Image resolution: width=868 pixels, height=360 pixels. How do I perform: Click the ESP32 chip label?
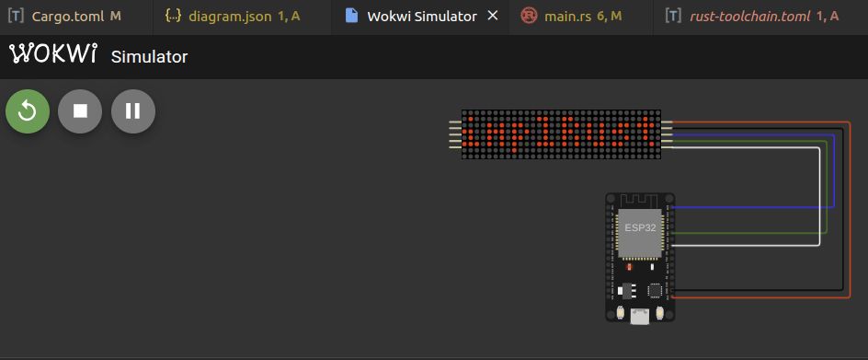tap(640, 227)
